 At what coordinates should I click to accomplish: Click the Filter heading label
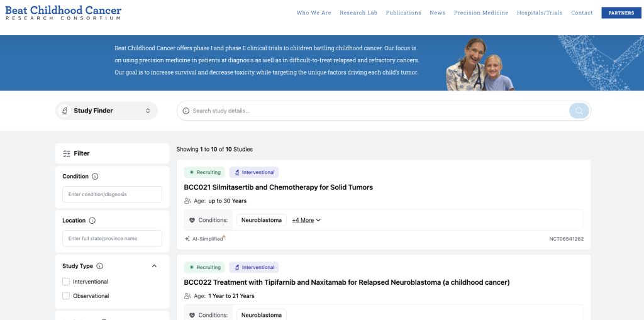[82, 153]
